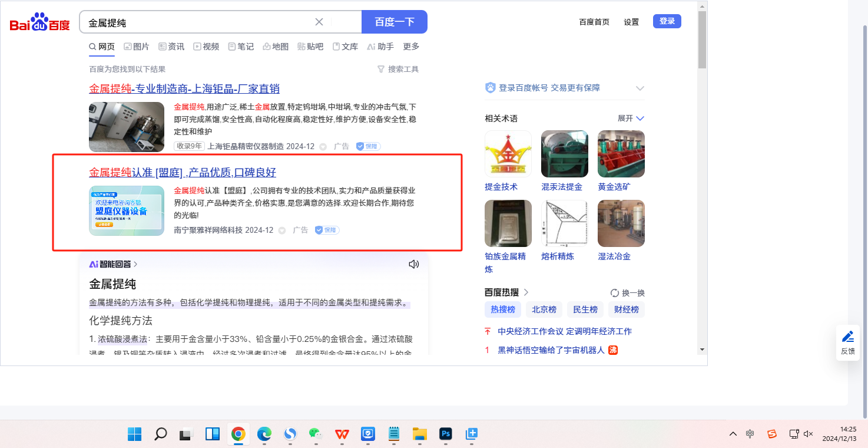Open the 更多 search categories menu

pyautogui.click(x=411, y=47)
